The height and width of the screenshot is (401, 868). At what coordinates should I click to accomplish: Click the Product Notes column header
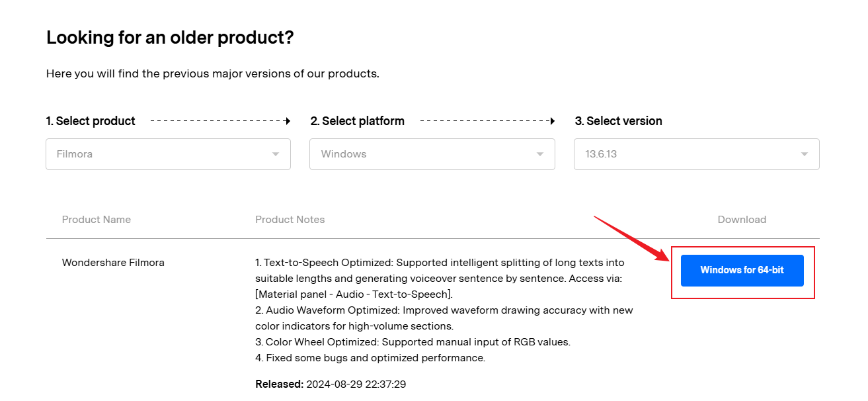(x=290, y=220)
